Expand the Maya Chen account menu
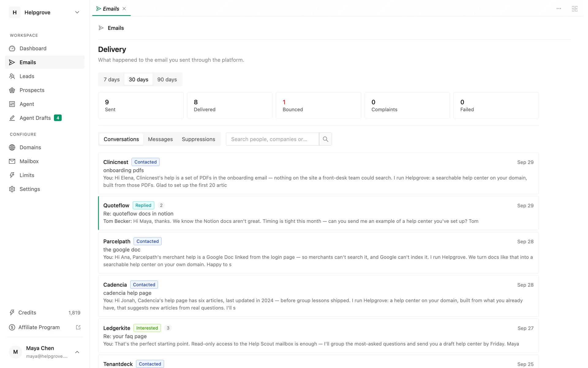 point(77,352)
